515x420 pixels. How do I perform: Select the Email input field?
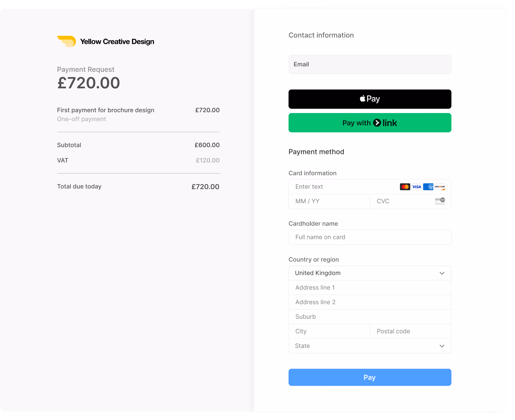click(370, 64)
